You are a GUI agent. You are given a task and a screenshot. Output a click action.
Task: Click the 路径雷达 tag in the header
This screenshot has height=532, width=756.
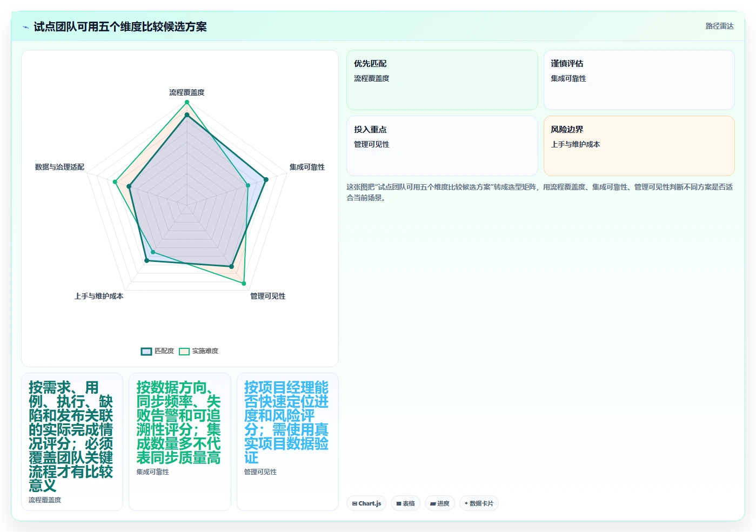pyautogui.click(x=719, y=26)
